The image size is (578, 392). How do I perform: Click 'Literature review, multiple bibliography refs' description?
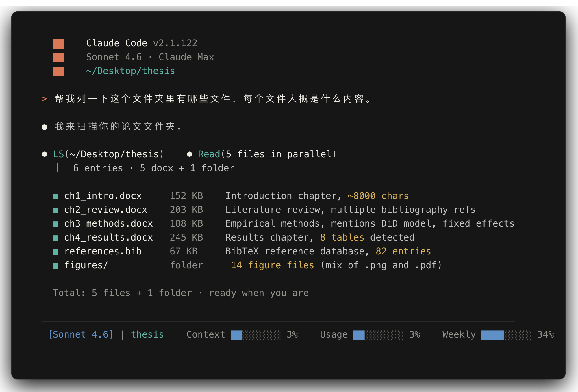tap(351, 210)
